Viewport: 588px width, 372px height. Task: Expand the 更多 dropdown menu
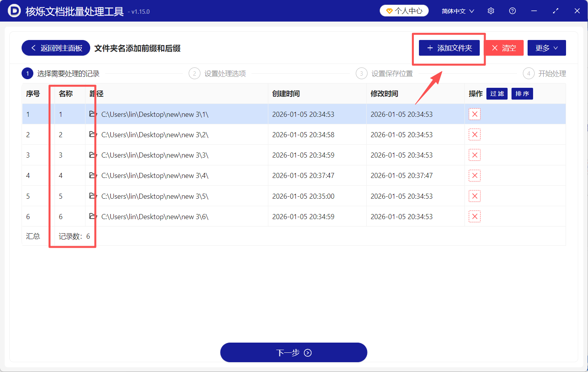tap(546, 48)
